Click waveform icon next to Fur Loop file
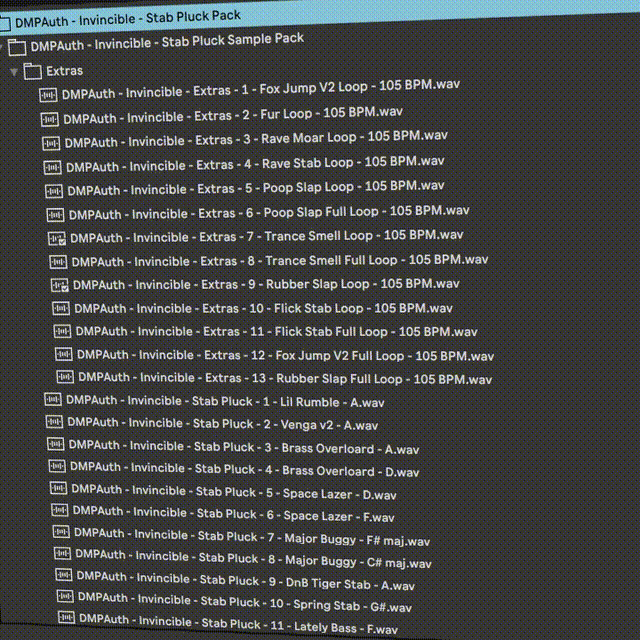Viewport: 640px width, 640px height. pos(50,118)
